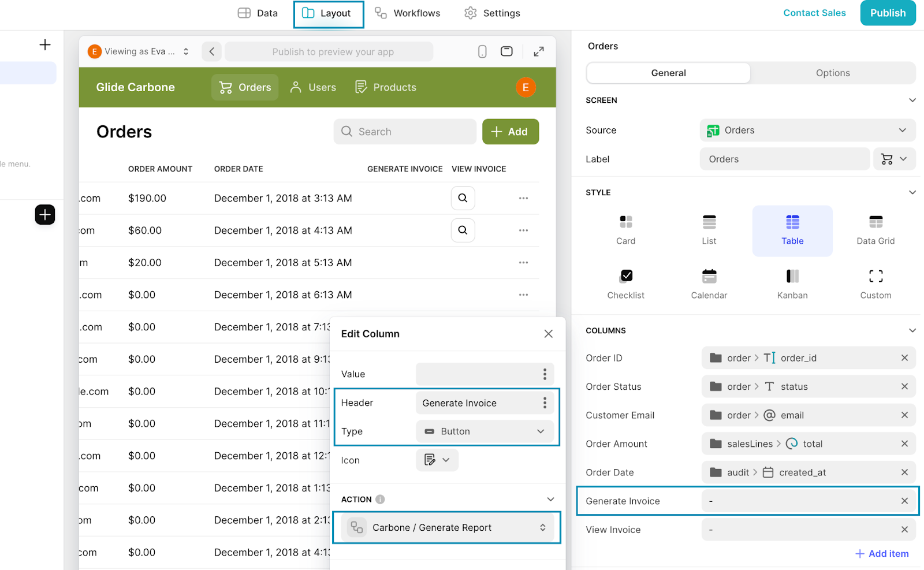Click the green Add button
The height and width of the screenshot is (570, 924).
click(x=511, y=132)
